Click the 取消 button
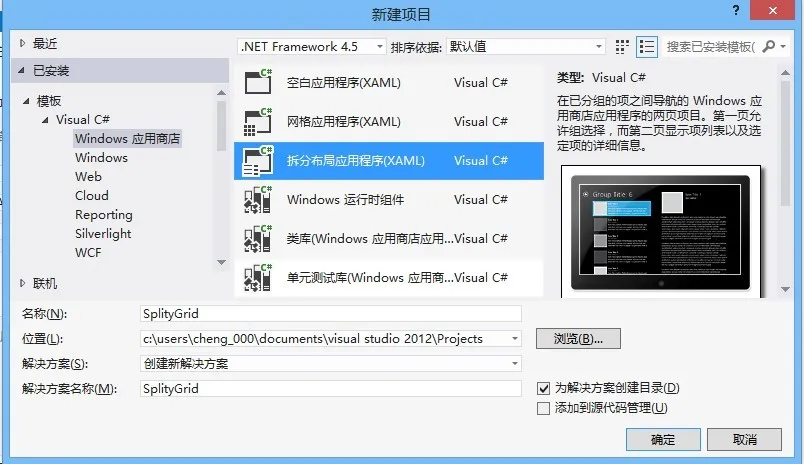This screenshot has height=464, width=804. click(745, 439)
